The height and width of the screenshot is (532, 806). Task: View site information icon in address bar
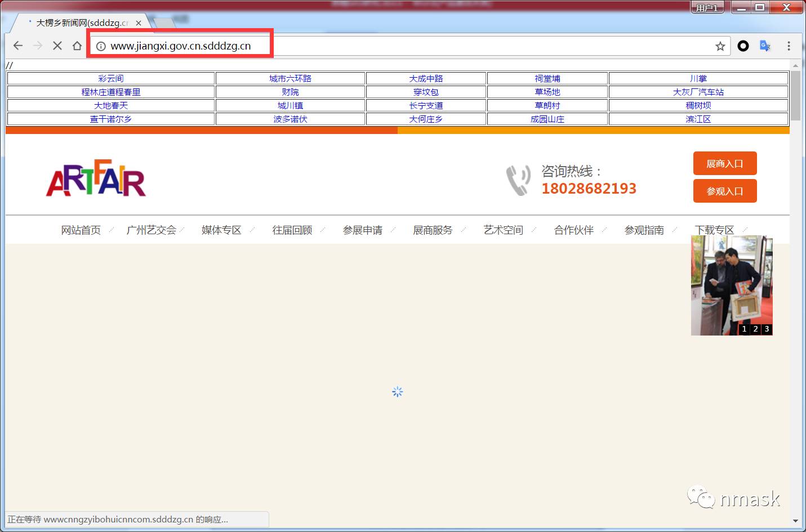click(x=101, y=46)
